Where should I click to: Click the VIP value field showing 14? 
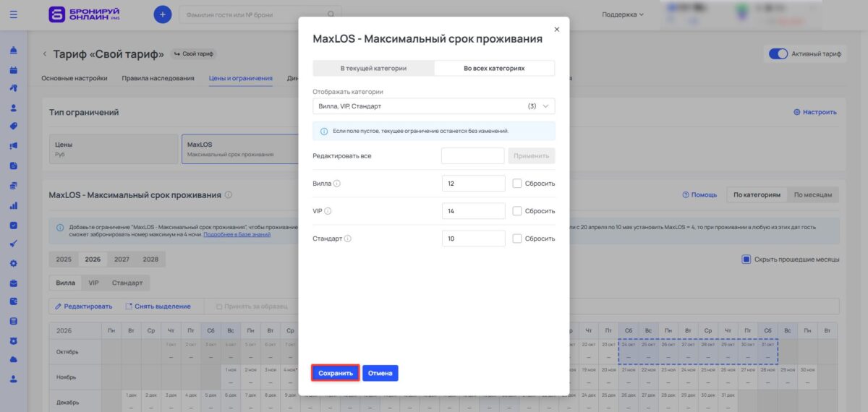[x=473, y=211]
